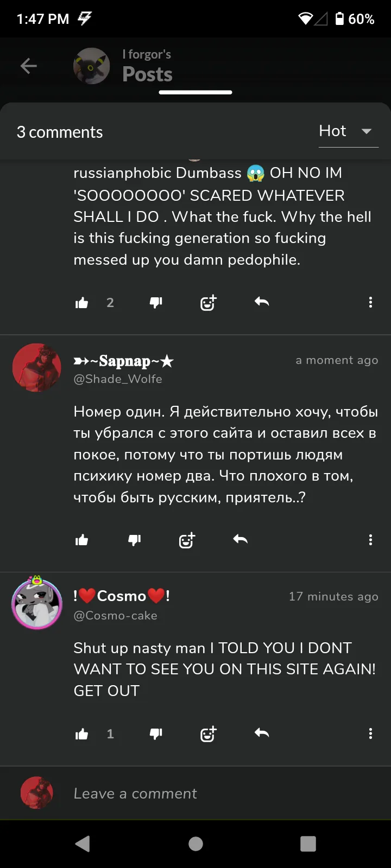
Task: Open more options for top comment
Action: 370,302
